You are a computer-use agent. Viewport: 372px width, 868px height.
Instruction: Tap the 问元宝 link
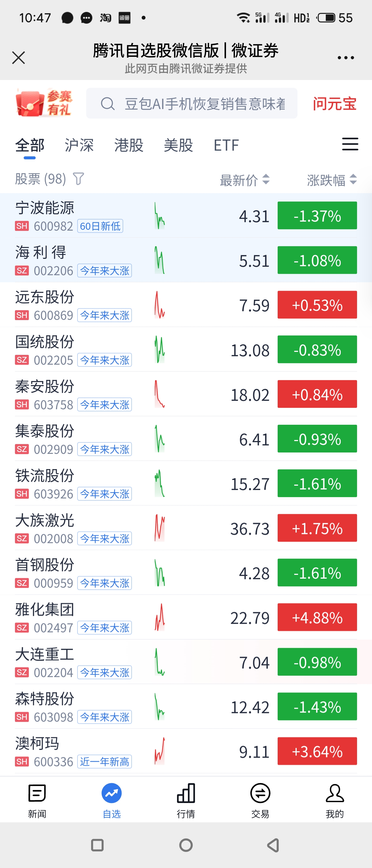tap(334, 104)
